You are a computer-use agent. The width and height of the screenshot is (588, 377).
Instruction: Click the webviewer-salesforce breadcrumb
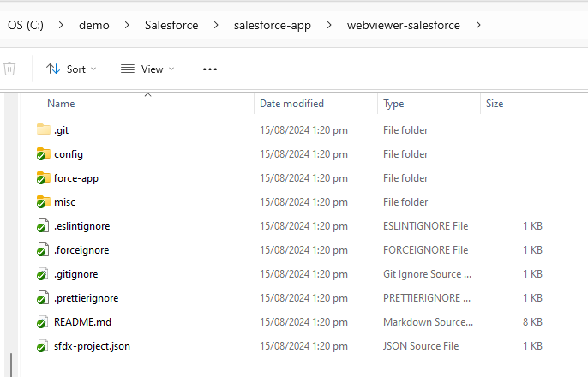404,25
